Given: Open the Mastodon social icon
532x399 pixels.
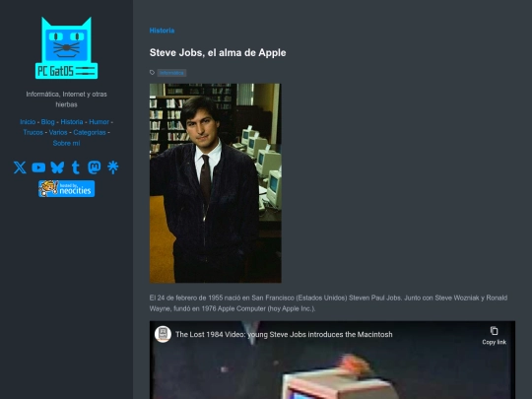Looking at the screenshot, I should (x=95, y=167).
